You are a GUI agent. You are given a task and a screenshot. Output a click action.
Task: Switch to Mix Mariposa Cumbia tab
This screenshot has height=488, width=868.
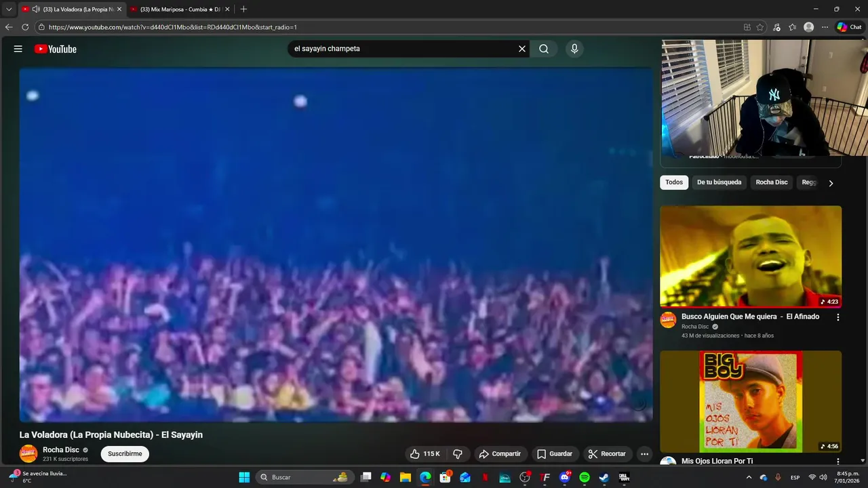180,9
